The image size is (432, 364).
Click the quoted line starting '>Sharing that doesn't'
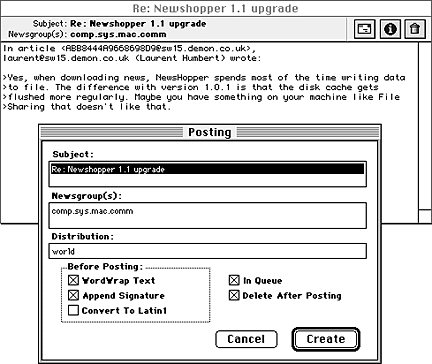87,107
